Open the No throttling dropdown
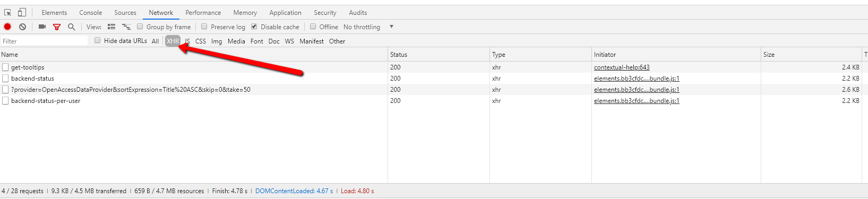Image resolution: width=868 pixels, height=199 pixels. pos(368,27)
